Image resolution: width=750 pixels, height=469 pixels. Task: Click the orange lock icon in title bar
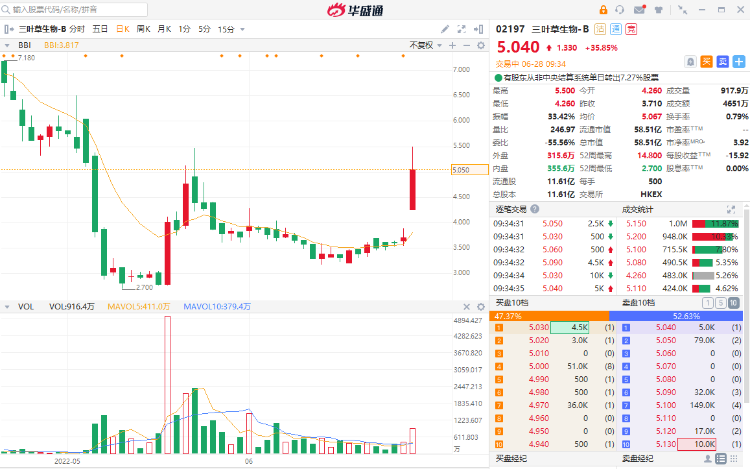coord(603,10)
